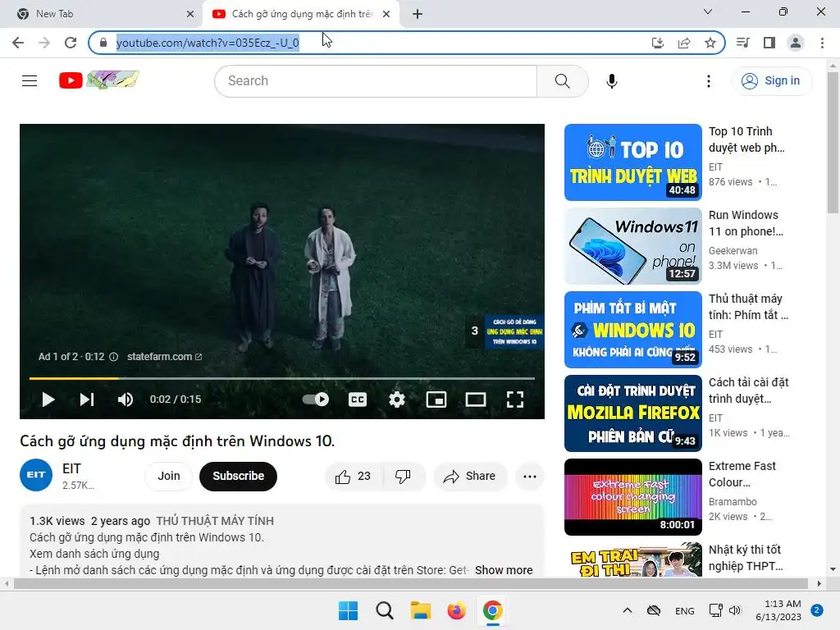Open ENG language switcher
Image resolution: width=840 pixels, height=630 pixels.
click(685, 610)
